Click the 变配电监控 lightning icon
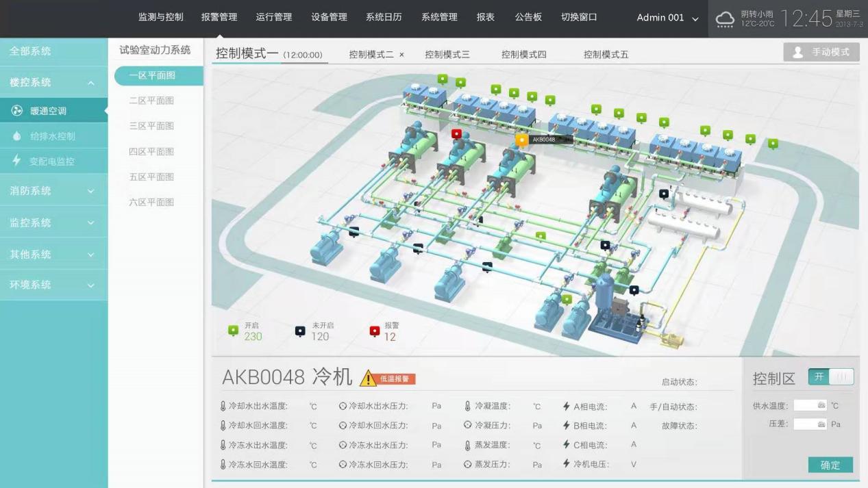868x488 pixels. (17, 161)
